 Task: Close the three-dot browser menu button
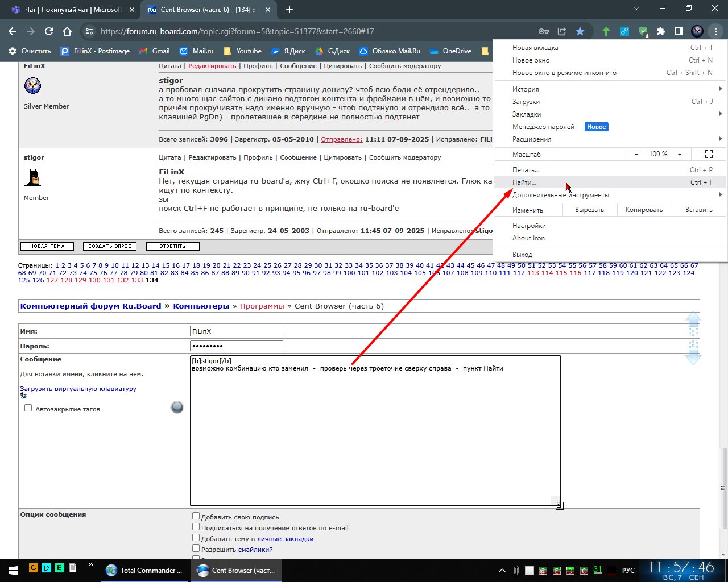click(715, 31)
